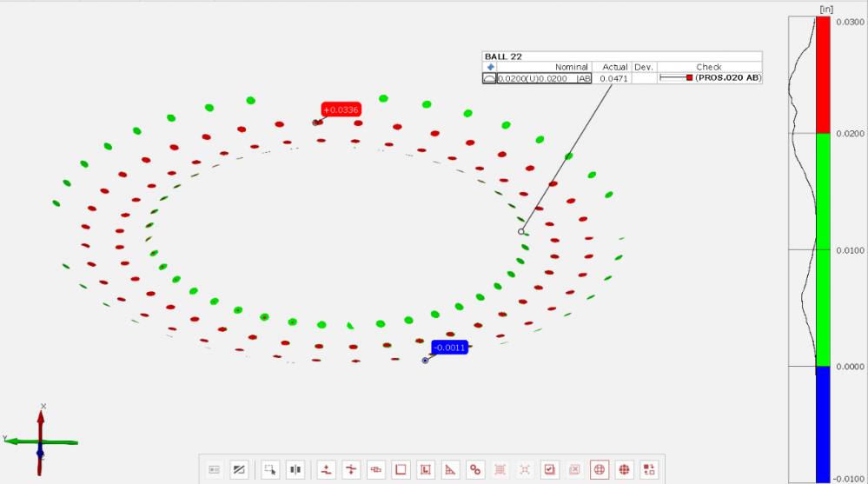Click the label display icon at toolbar start
The image size is (868, 484).
click(215, 469)
